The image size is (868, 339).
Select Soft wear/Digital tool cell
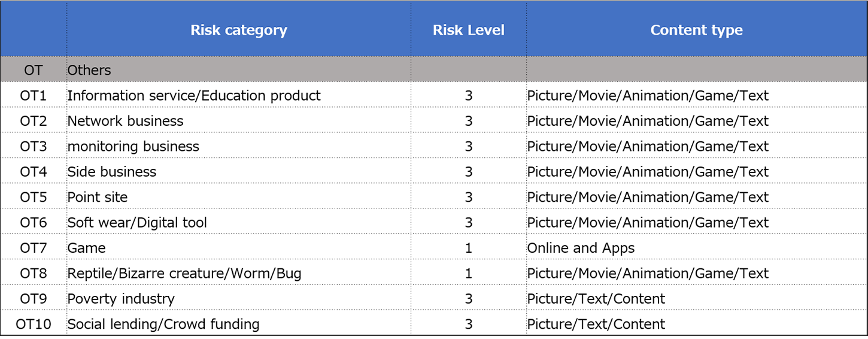coord(137,223)
